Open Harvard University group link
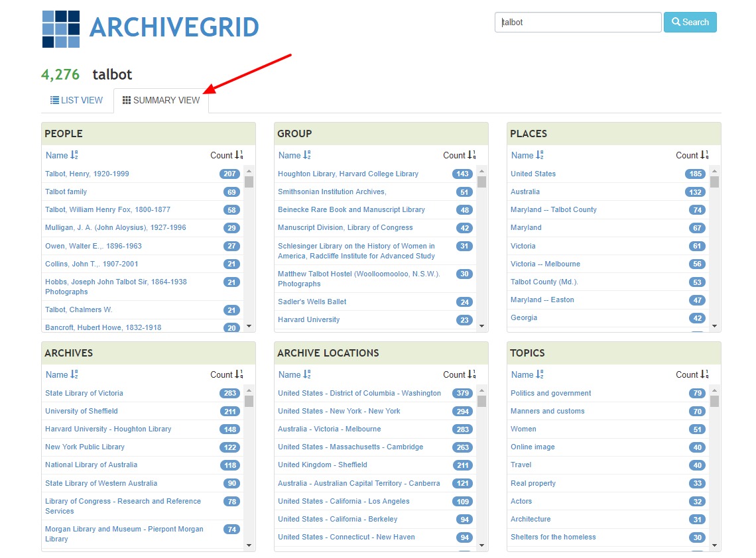Screen dimensions: 756x558 tap(308, 319)
